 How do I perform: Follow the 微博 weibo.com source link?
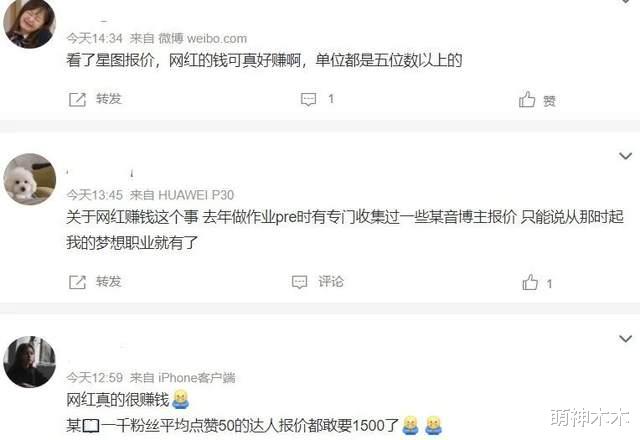point(202,38)
